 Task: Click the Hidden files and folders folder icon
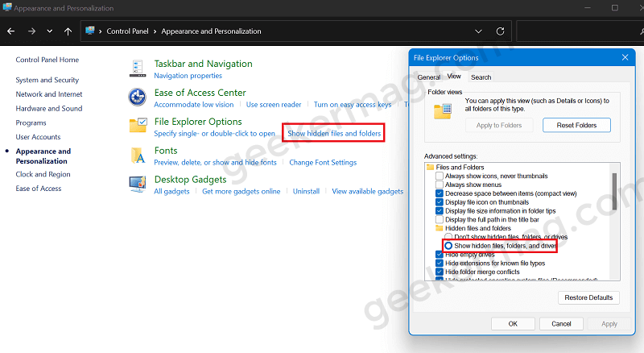point(440,228)
